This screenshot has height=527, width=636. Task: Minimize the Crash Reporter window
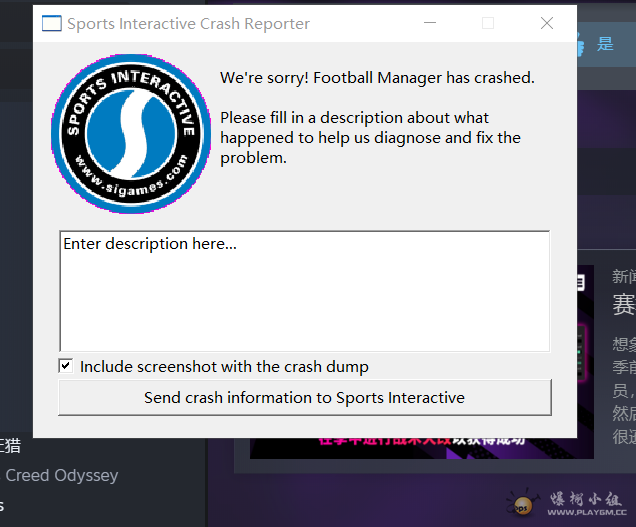pyautogui.click(x=430, y=23)
